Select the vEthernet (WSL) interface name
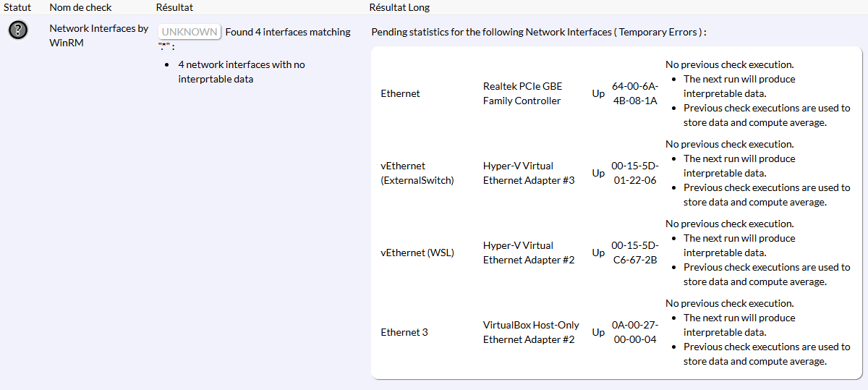This screenshot has width=868, height=390. tap(417, 253)
